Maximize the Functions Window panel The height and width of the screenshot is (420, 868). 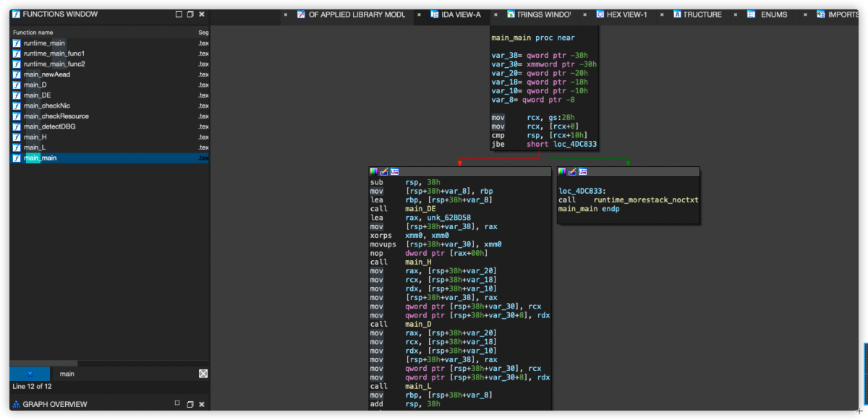179,14
